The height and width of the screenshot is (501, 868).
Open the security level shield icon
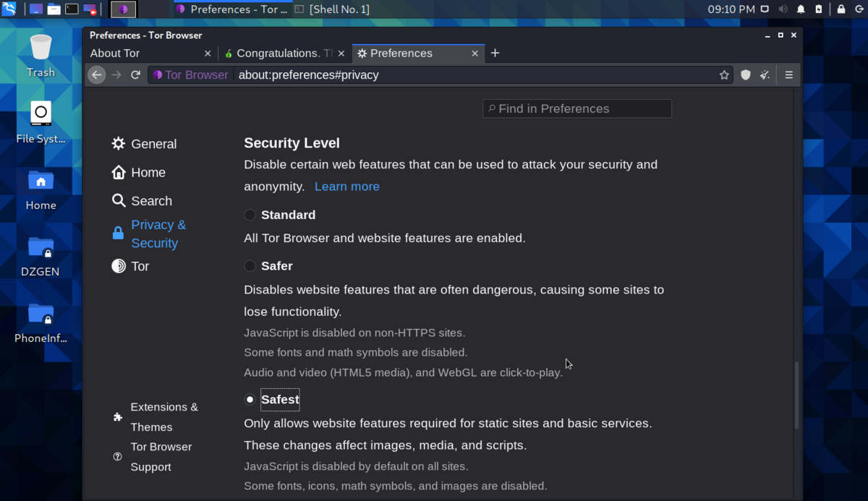pyautogui.click(x=746, y=75)
